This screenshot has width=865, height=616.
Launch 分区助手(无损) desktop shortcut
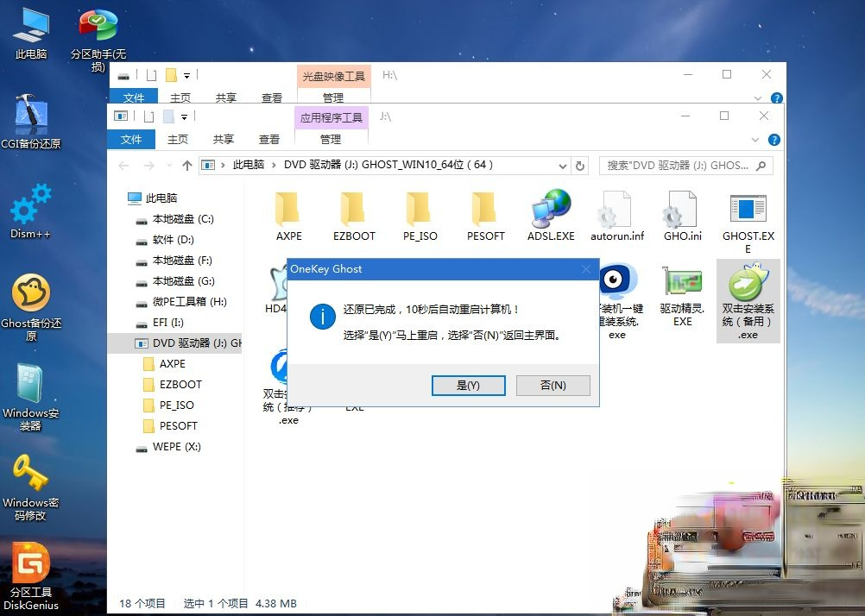point(98,40)
